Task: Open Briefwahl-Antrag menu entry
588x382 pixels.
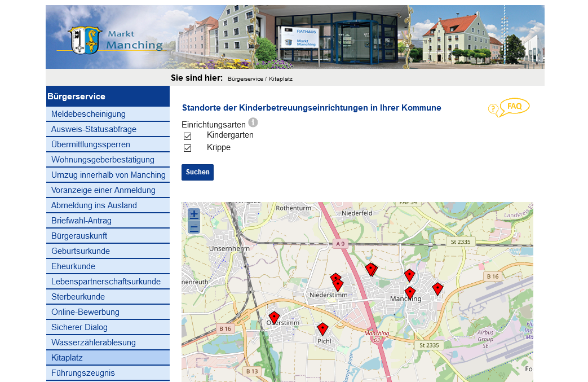Action: click(x=81, y=221)
